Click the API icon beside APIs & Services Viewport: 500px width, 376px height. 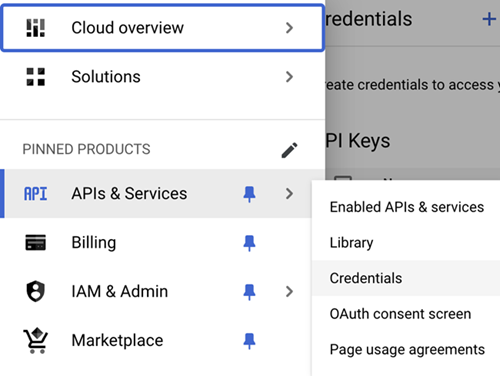pyautogui.click(x=35, y=194)
